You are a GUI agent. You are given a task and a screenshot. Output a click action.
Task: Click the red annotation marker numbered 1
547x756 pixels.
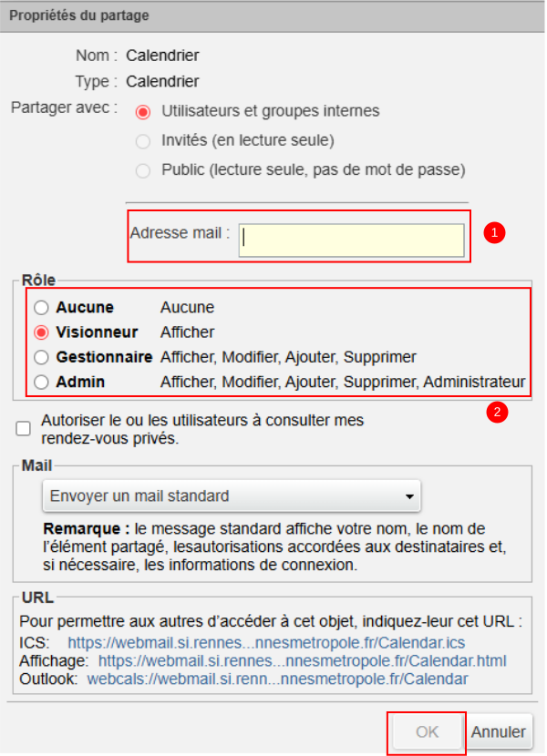(x=495, y=233)
